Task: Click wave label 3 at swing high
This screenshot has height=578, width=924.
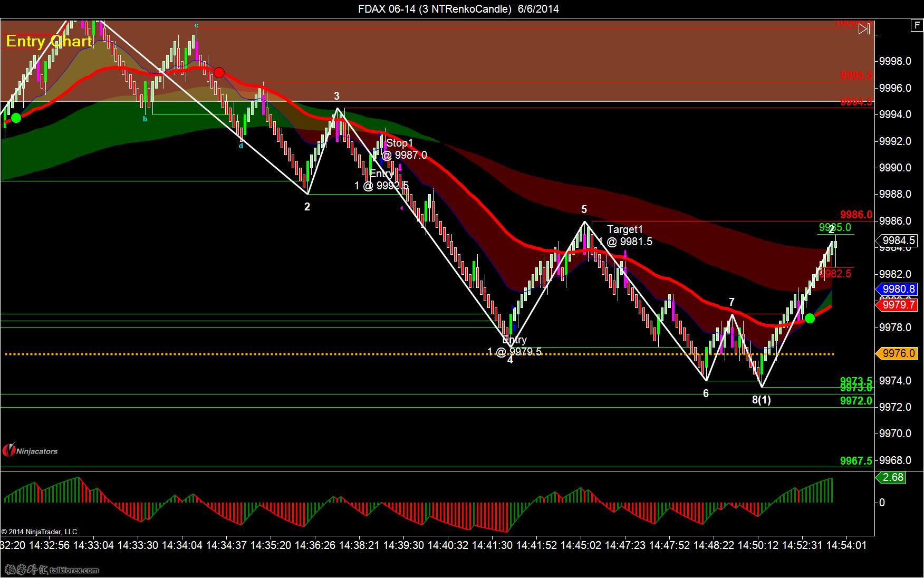Action: coord(336,96)
